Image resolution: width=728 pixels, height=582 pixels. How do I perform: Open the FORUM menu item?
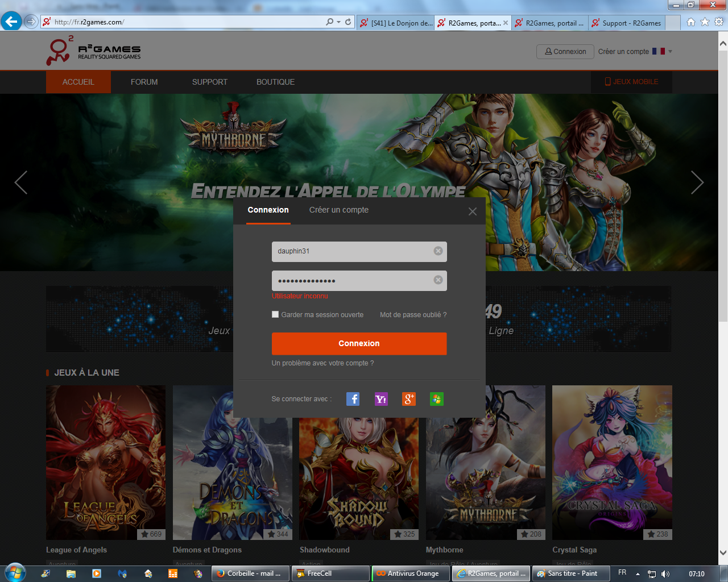point(144,82)
